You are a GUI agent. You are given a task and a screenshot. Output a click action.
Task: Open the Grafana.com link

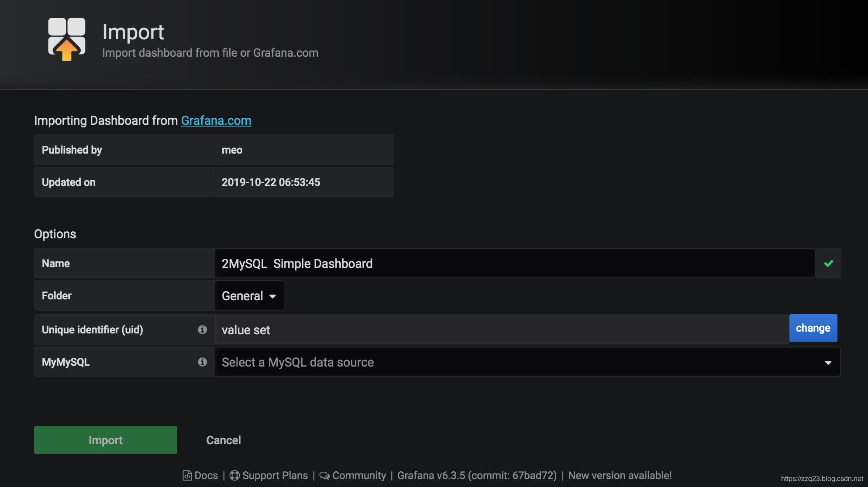tap(216, 120)
